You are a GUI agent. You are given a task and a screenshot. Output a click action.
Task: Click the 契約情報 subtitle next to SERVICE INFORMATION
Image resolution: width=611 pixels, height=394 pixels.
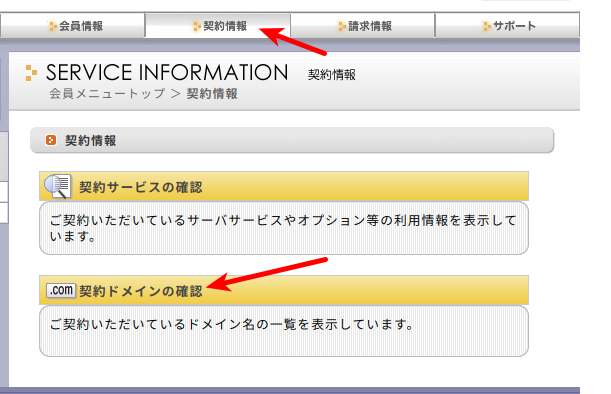[332, 74]
